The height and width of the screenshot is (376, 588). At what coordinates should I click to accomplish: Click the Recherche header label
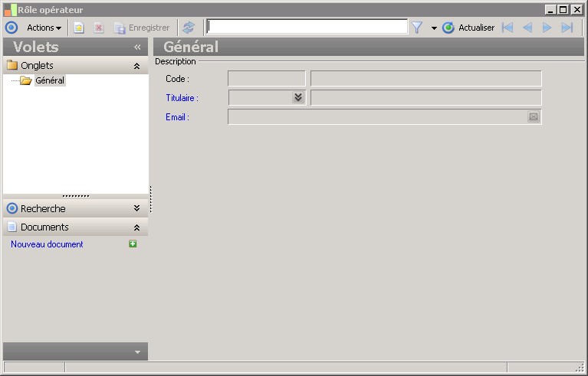point(43,208)
